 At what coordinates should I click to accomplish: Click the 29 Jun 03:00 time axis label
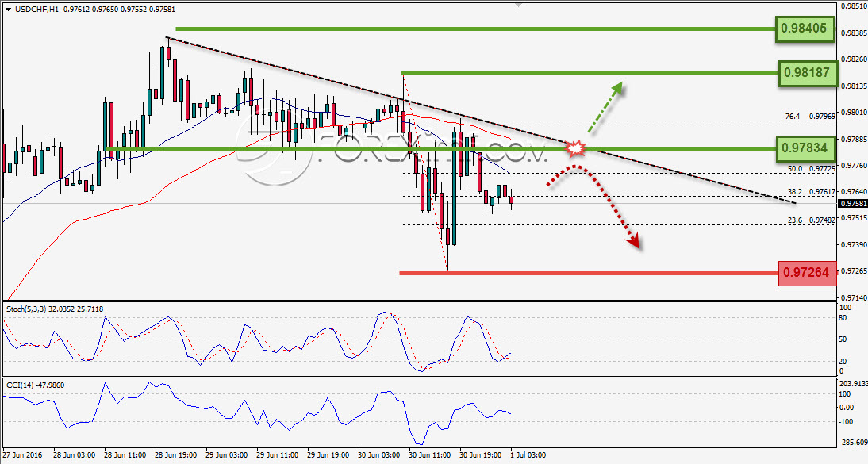(x=226, y=455)
